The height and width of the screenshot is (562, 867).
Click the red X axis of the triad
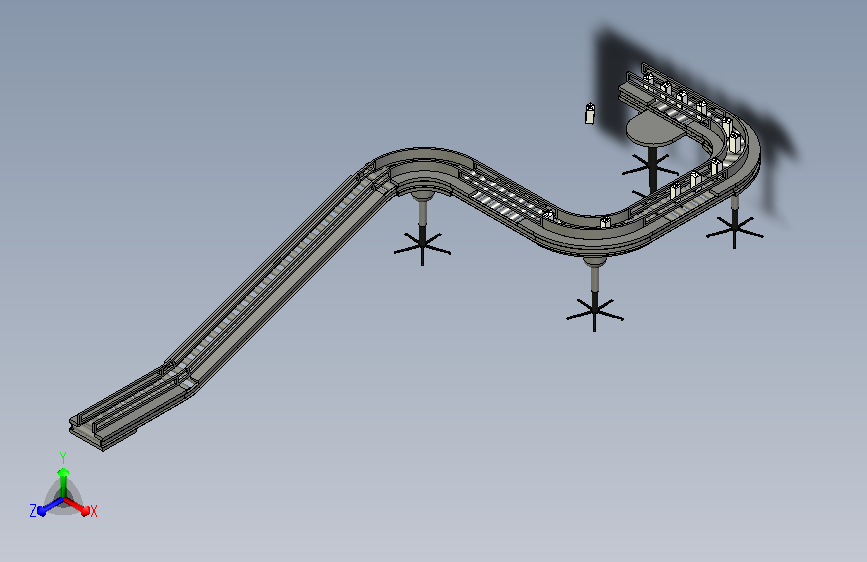(76, 506)
